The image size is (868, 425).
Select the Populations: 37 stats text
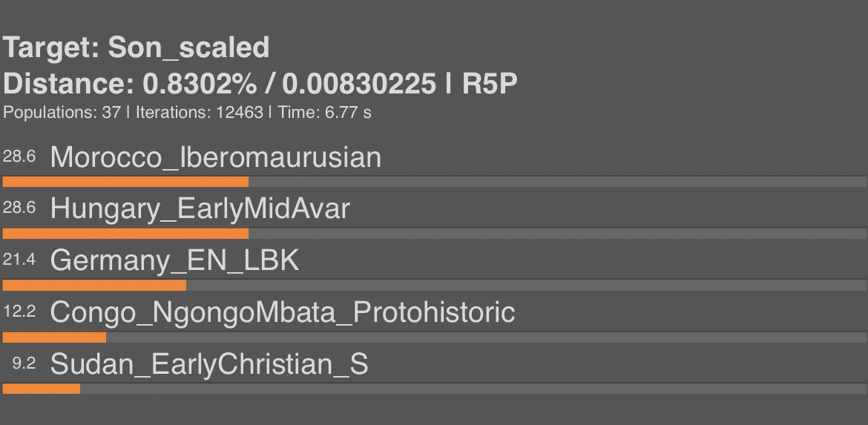62,113
